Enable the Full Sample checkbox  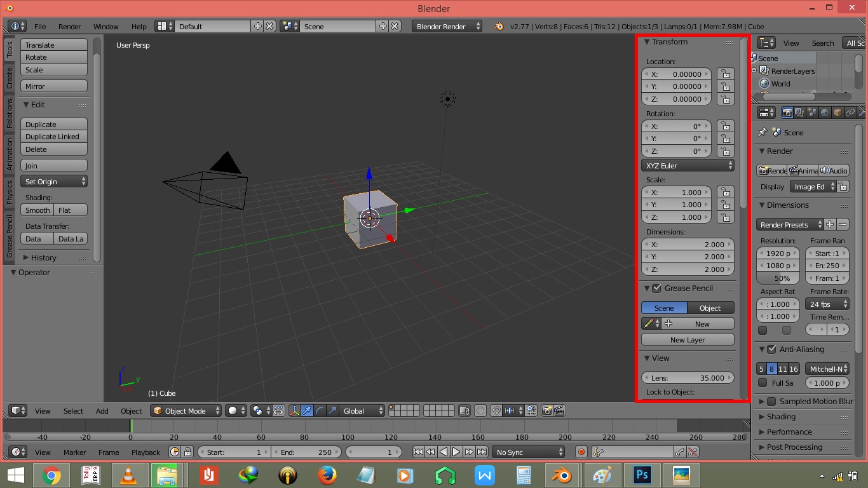[x=763, y=383]
